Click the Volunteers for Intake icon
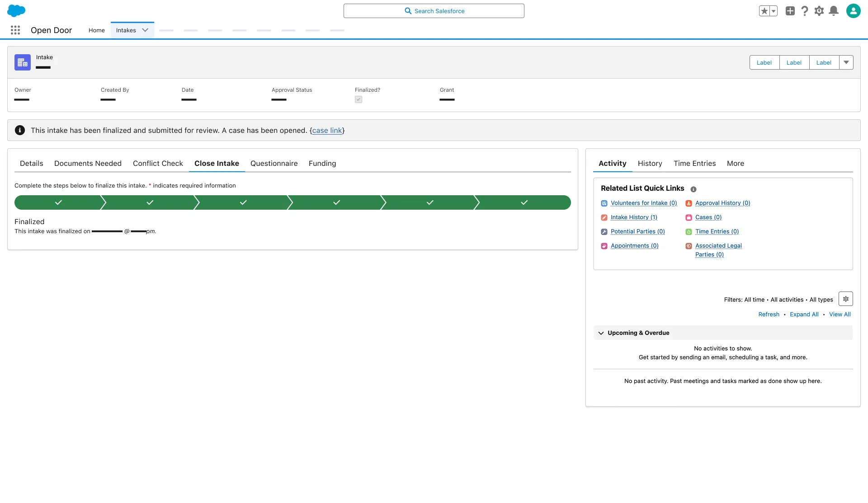The image size is (868, 503). [x=604, y=203]
